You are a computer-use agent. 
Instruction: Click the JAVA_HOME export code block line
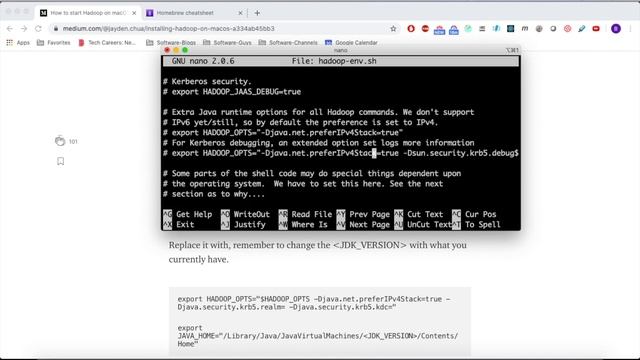coord(318,336)
